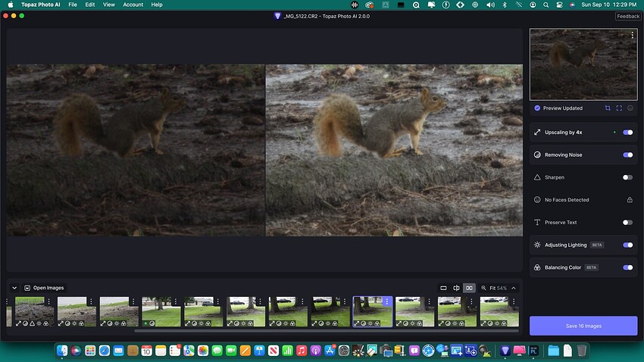Open the three-dot menu on the preview navigator
Screen dimensions: 644x362
[632, 36]
